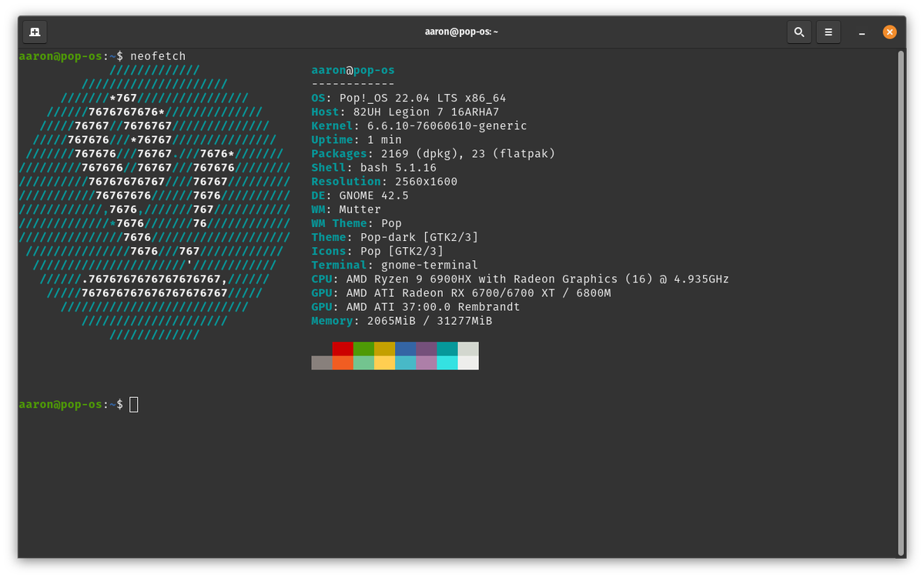Click the GPU line 37:00.0 Rembrandt
This screenshot has width=924, height=578.
click(416, 306)
